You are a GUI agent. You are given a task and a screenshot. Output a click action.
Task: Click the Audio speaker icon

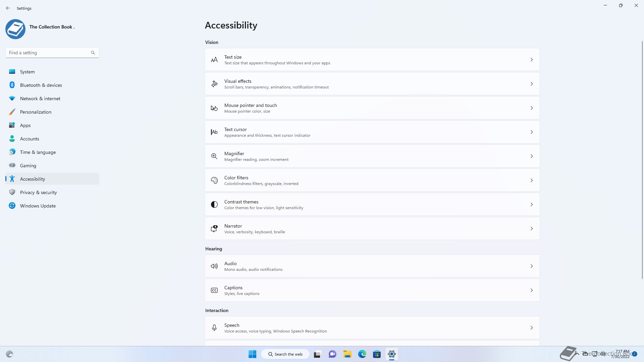pyautogui.click(x=214, y=266)
